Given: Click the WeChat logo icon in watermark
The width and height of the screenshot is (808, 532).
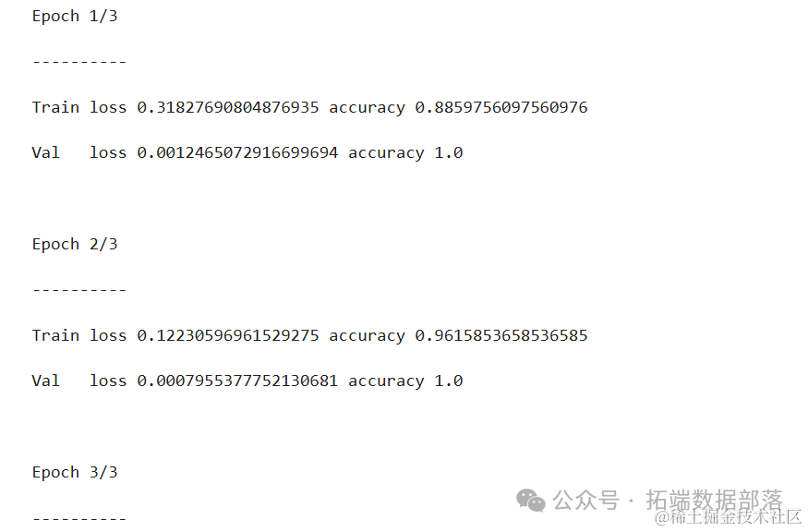Looking at the screenshot, I should pos(530,500).
